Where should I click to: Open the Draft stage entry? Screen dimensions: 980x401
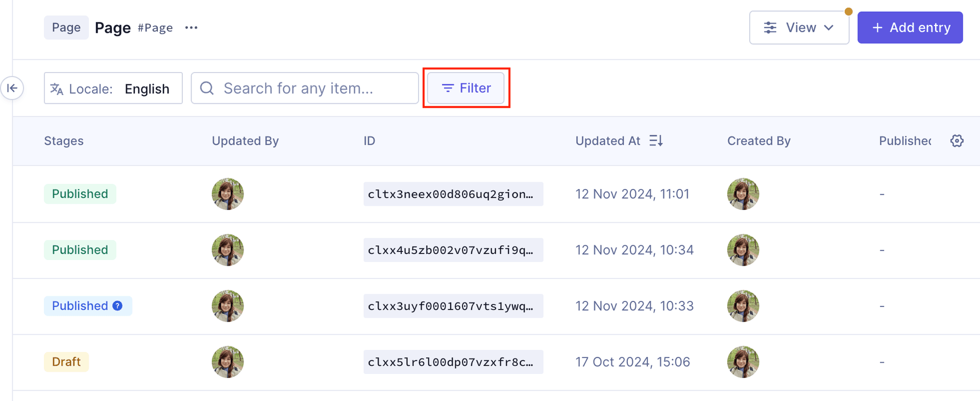point(66,362)
